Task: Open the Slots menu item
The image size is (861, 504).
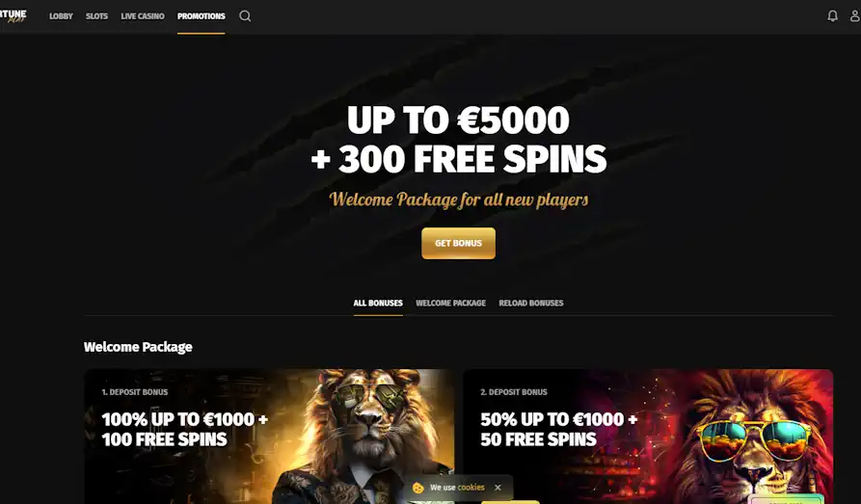Action: pyautogui.click(x=96, y=16)
